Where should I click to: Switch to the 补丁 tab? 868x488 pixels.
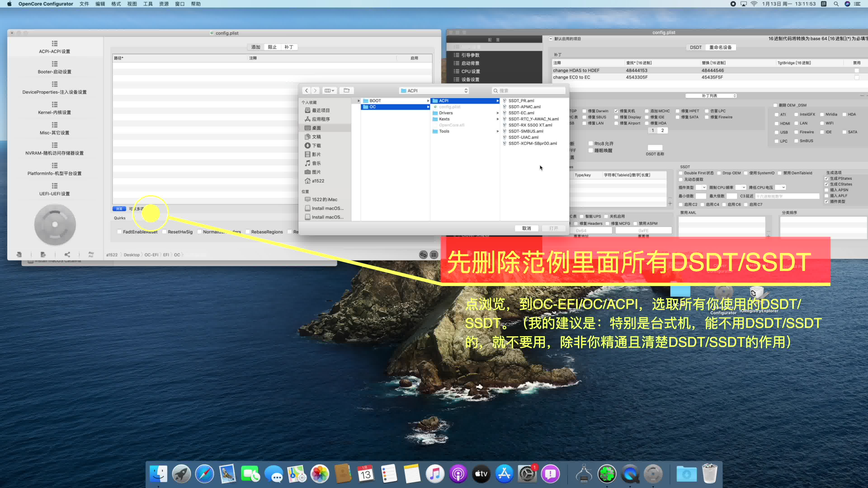pyautogui.click(x=289, y=47)
